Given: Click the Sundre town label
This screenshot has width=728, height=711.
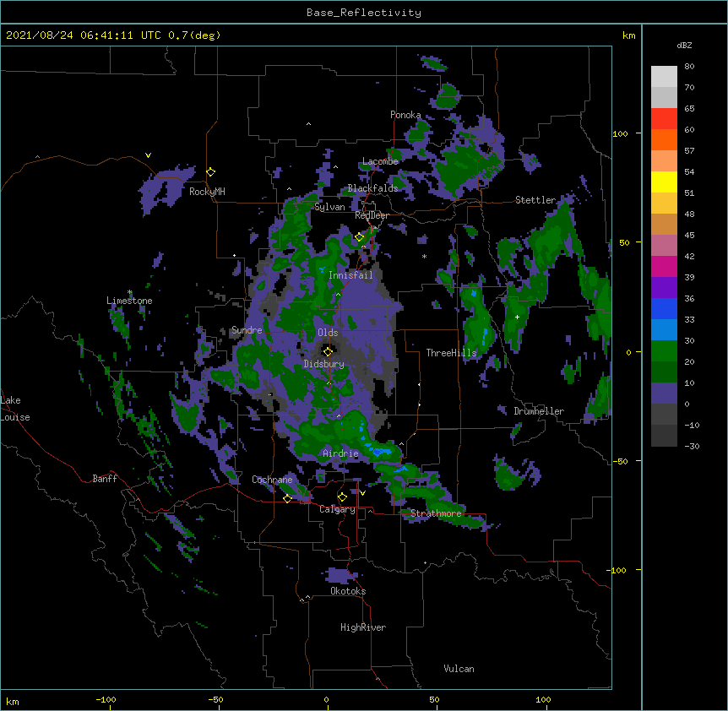Looking at the screenshot, I should coord(247,330).
